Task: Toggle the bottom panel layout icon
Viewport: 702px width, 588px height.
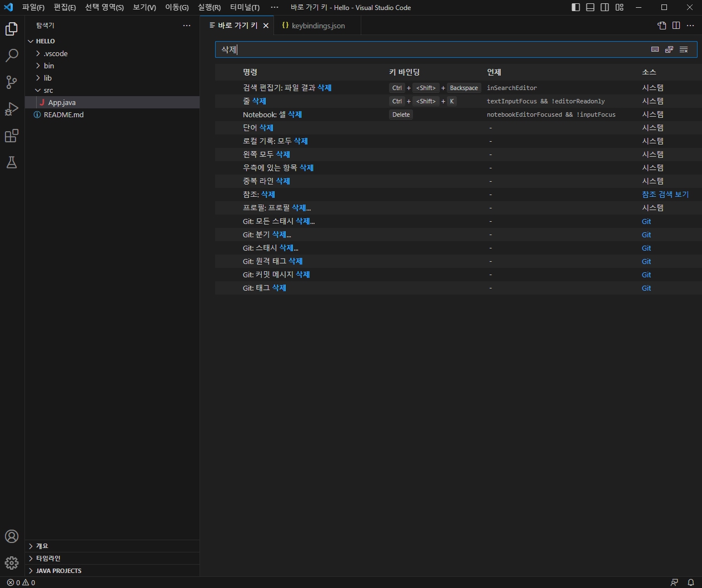Action: pos(590,7)
